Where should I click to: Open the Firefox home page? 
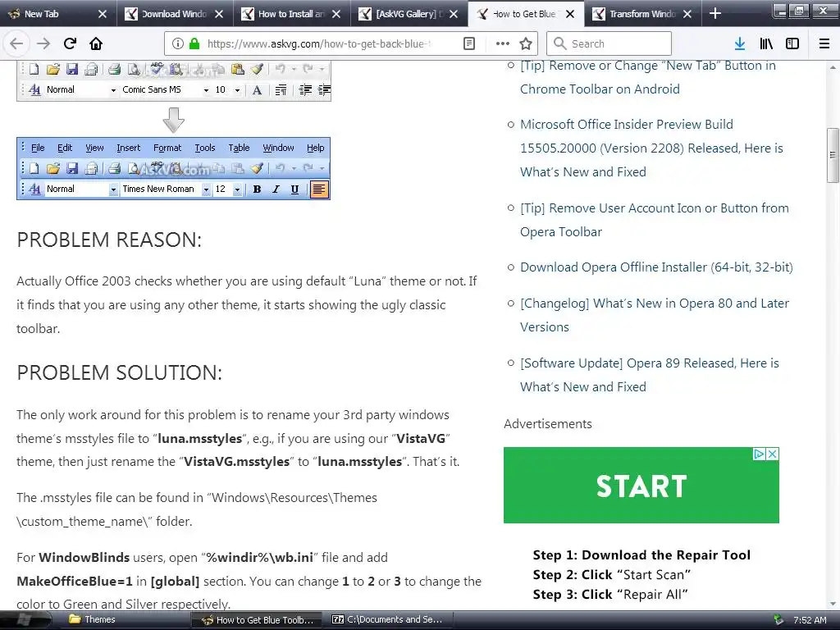click(x=96, y=44)
